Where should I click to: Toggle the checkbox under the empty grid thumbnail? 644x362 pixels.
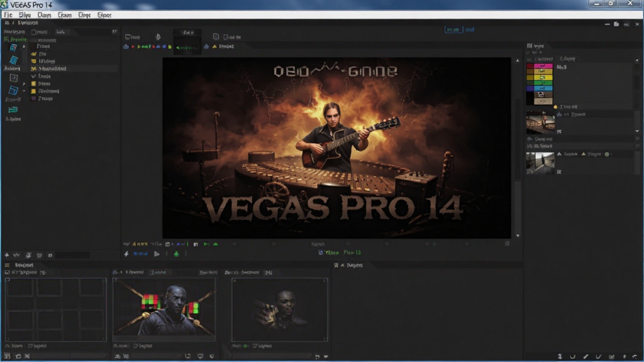coord(30,346)
